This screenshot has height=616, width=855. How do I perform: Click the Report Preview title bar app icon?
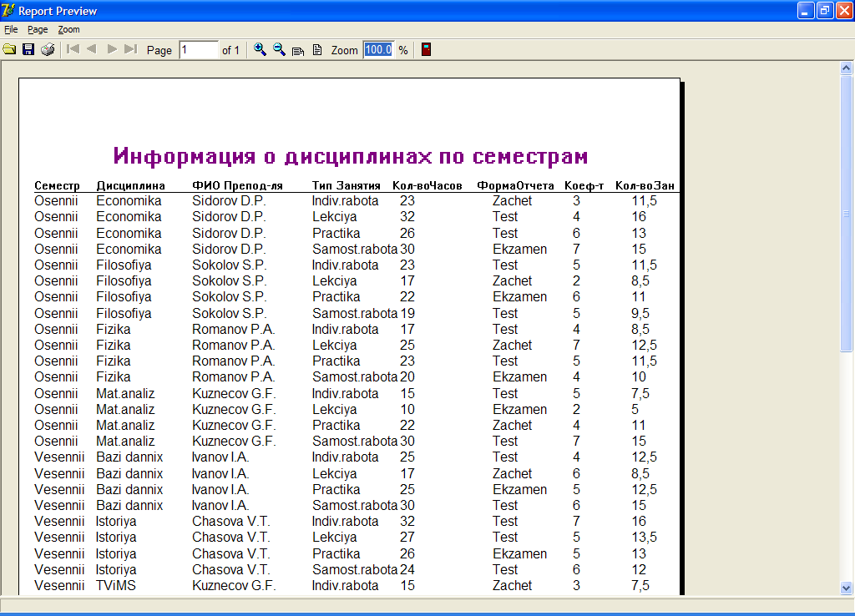click(8, 10)
